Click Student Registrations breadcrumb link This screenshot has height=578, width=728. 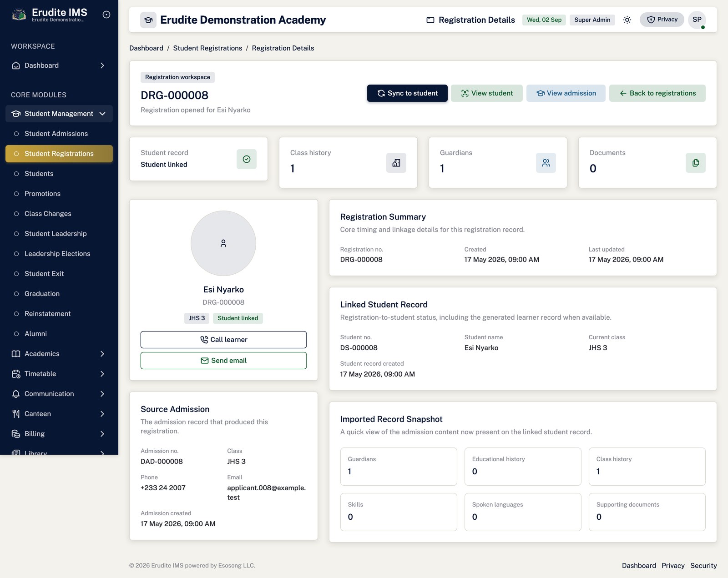(x=207, y=48)
